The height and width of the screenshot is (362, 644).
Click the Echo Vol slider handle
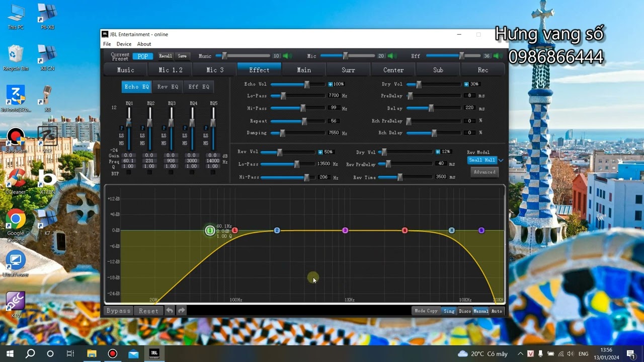point(307,84)
